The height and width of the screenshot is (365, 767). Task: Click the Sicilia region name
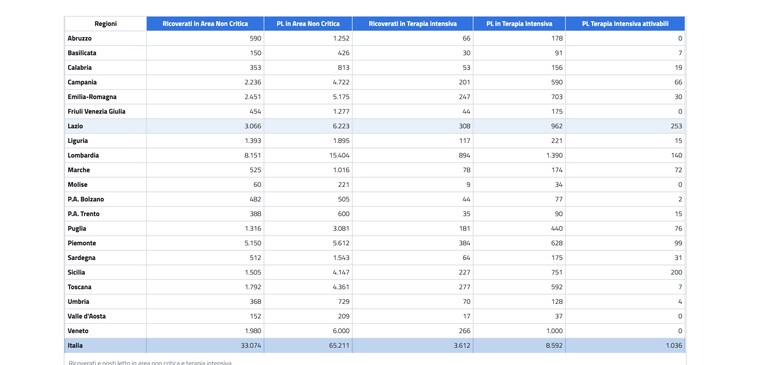tap(76, 273)
